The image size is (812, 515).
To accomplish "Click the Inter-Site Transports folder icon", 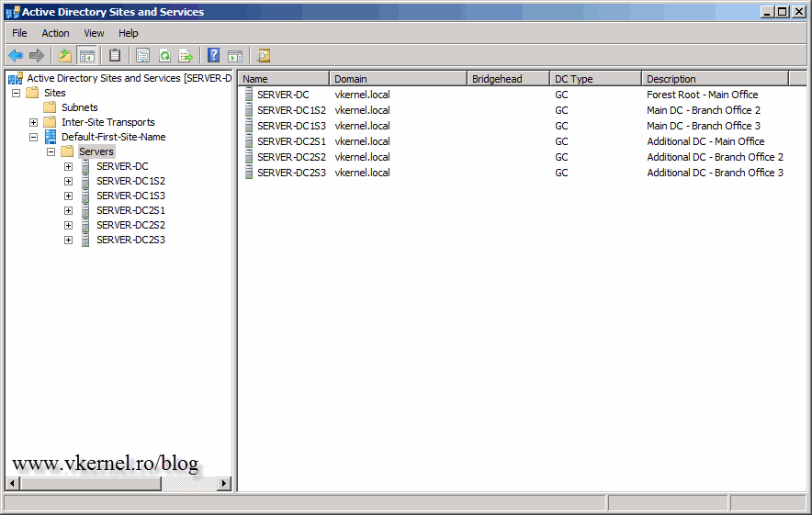I will point(50,122).
